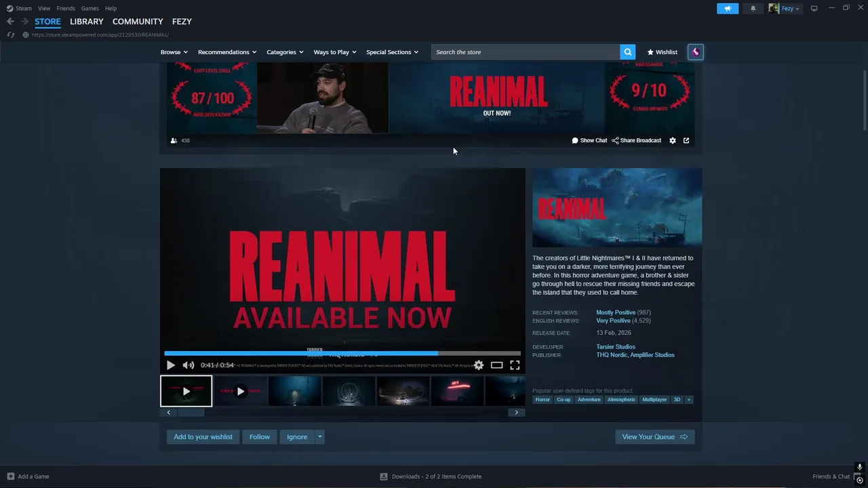Expand the Special Sections dropdown

pyautogui.click(x=392, y=52)
